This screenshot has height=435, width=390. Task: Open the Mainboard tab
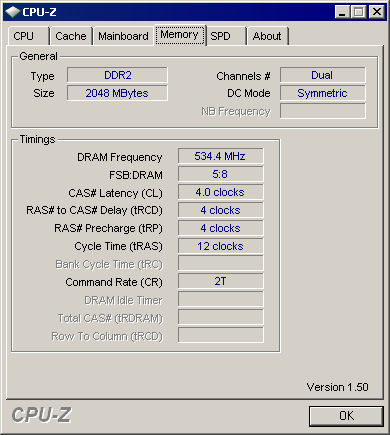click(x=123, y=36)
